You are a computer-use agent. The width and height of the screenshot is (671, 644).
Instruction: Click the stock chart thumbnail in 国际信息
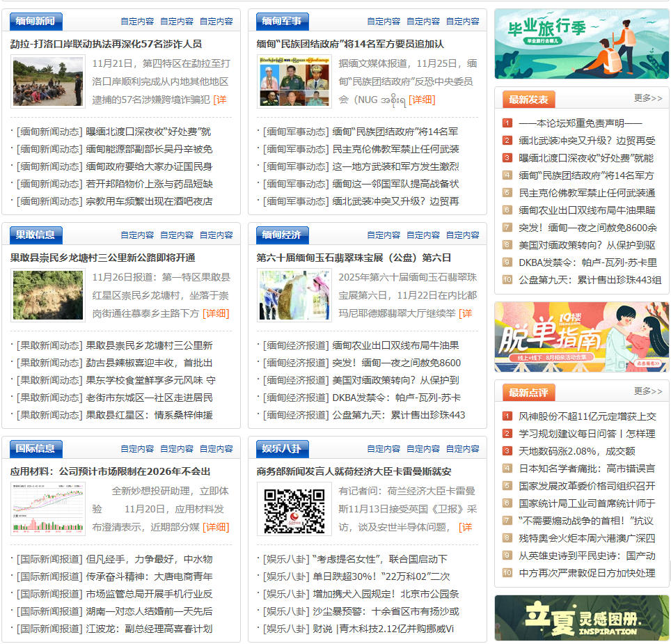click(47, 509)
